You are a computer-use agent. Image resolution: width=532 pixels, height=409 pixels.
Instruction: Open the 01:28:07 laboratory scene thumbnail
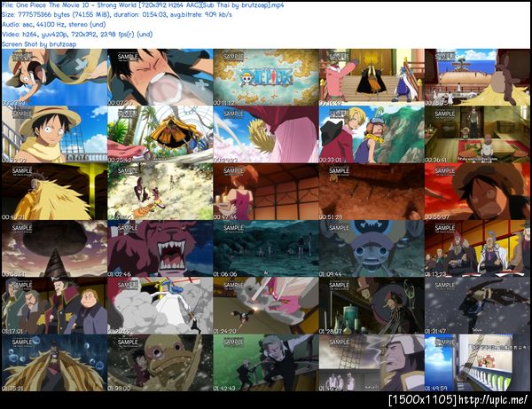coord(372,305)
